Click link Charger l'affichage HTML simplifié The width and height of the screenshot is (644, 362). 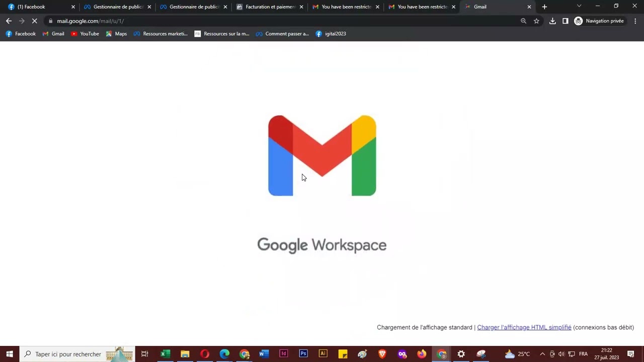pyautogui.click(x=524, y=327)
